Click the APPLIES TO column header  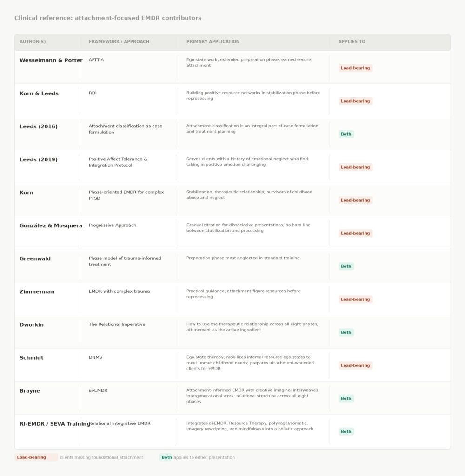pyautogui.click(x=352, y=42)
